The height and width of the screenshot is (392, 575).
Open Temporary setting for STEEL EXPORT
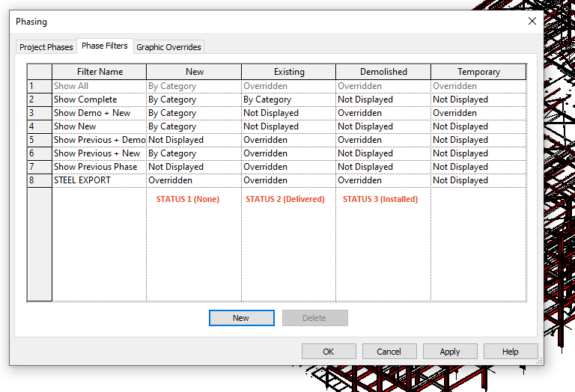[x=478, y=180]
